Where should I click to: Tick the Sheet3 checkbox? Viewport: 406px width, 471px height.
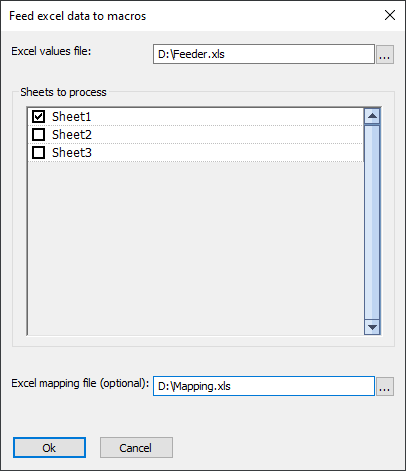pyautogui.click(x=39, y=153)
